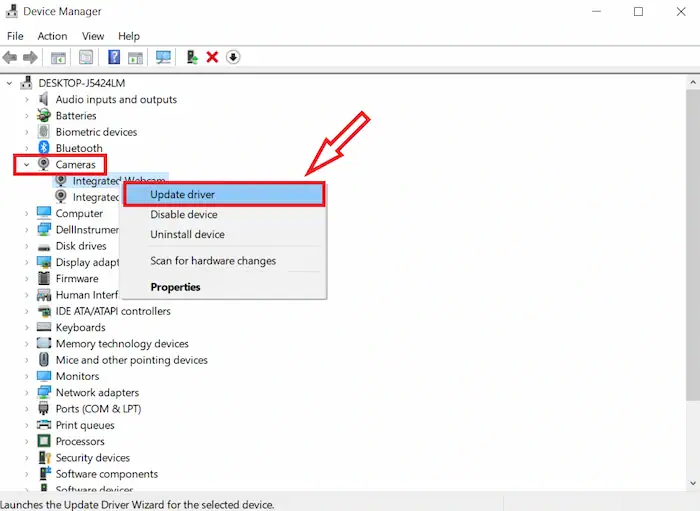Expand the Monitors category
Image resolution: width=700 pixels, height=511 pixels.
[27, 377]
